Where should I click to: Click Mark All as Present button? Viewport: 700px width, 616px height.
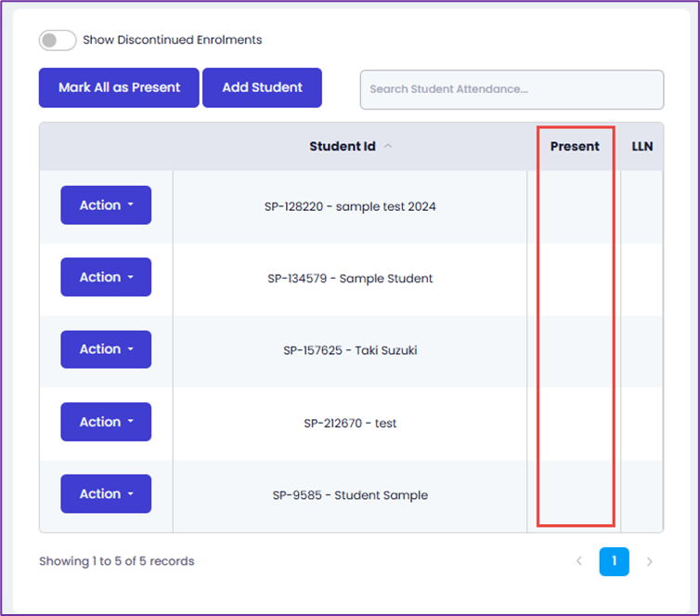click(x=119, y=87)
